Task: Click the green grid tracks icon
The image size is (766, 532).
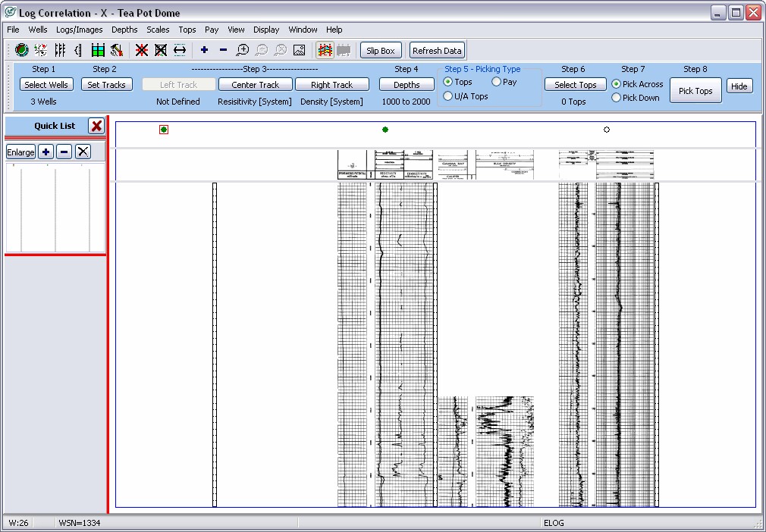Action: tap(98, 51)
